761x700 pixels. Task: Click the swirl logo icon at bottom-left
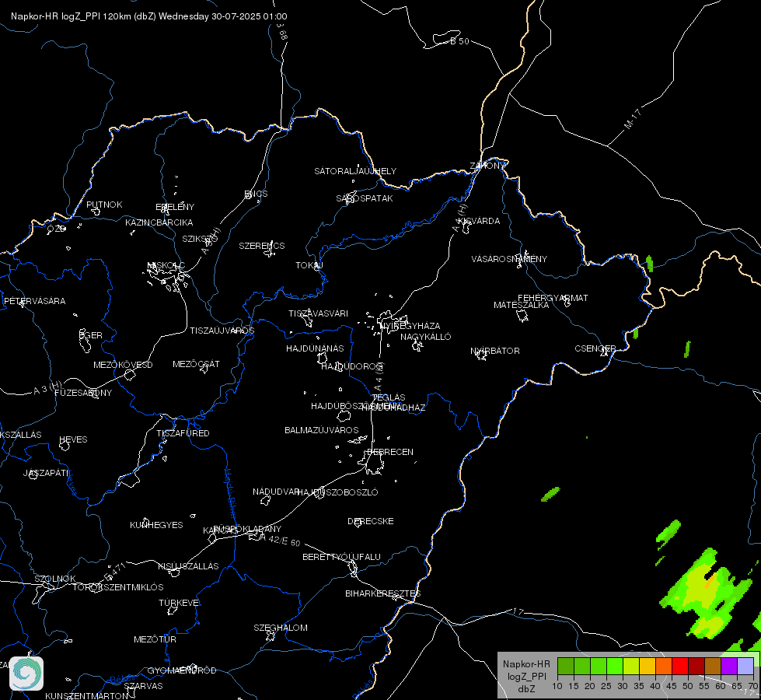click(26, 674)
